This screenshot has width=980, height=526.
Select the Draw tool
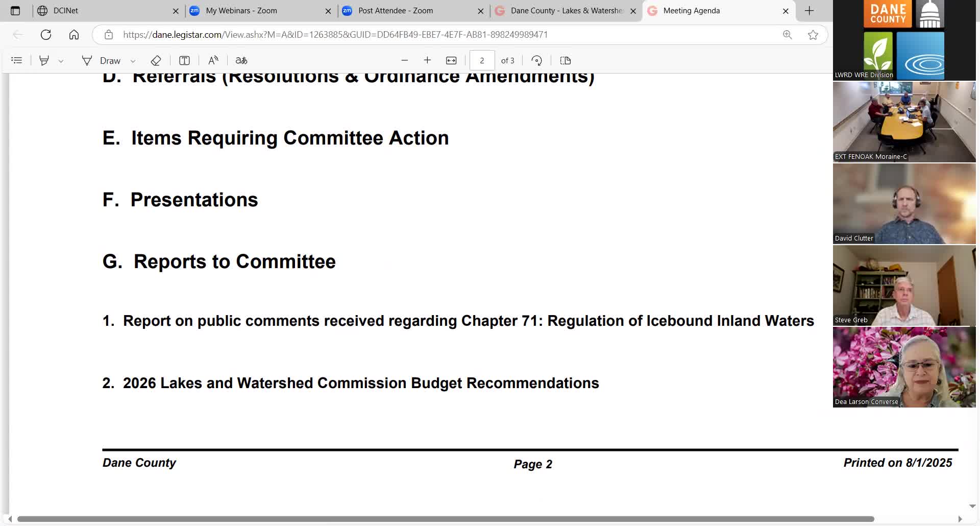(x=102, y=60)
